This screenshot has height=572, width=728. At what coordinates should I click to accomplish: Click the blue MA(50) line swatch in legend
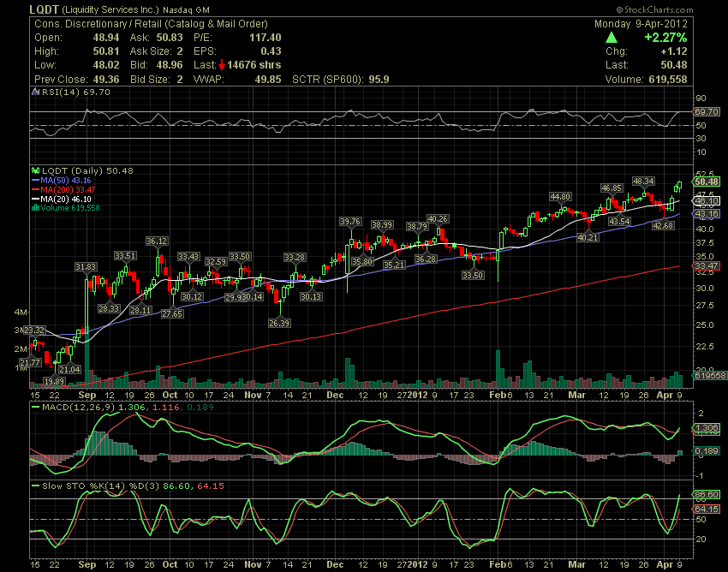click(36, 180)
